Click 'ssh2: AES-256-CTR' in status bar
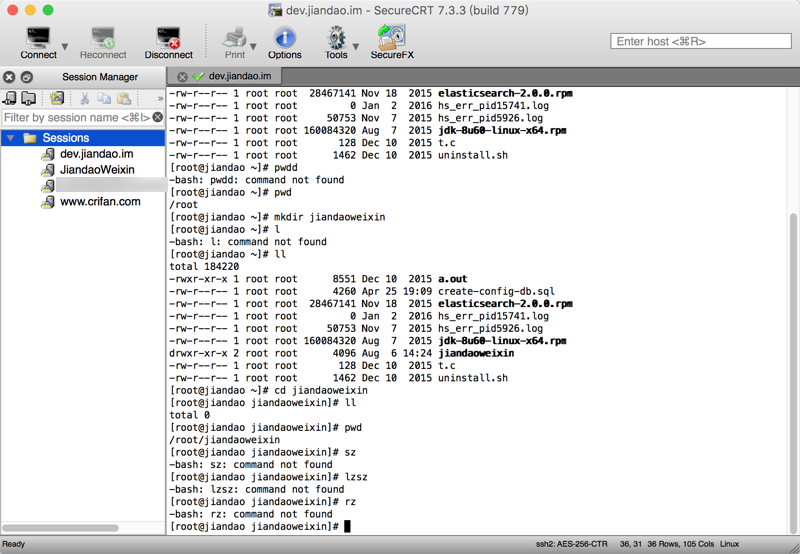Image resolution: width=800 pixels, height=554 pixels. click(571, 544)
